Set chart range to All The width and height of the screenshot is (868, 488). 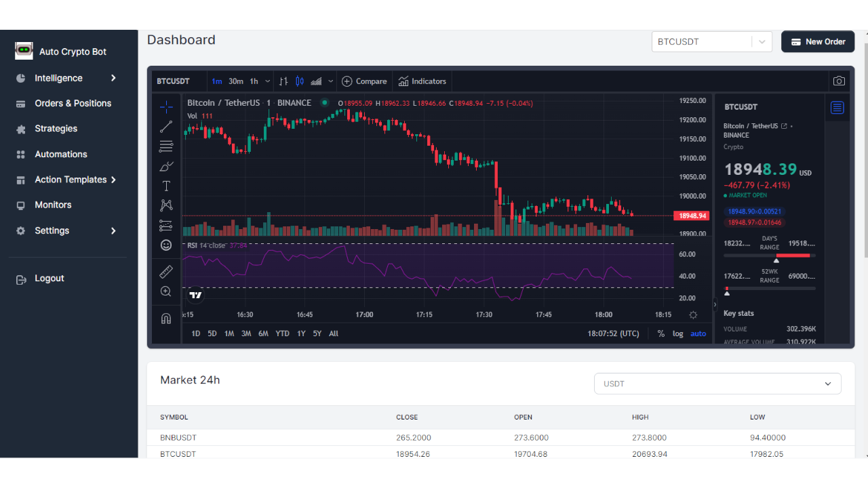[334, 333]
